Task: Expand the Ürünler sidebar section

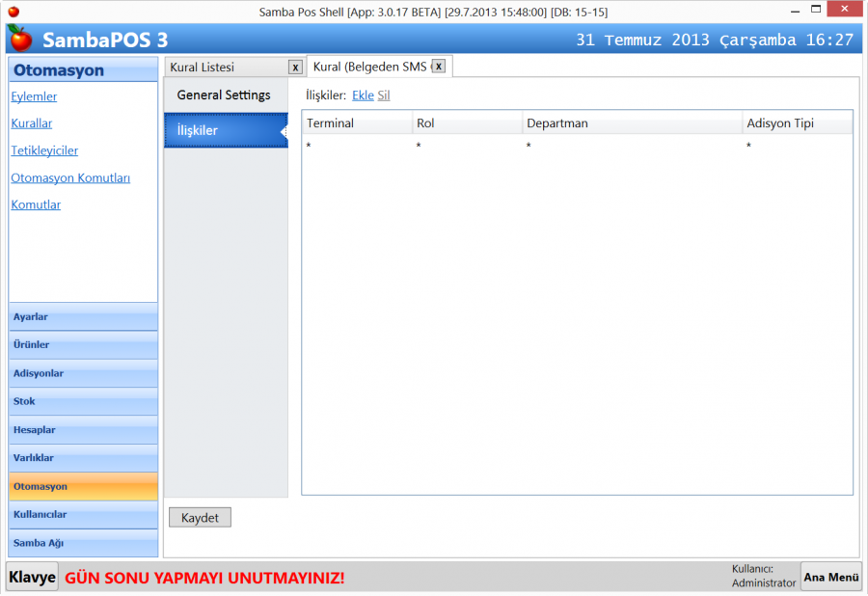Action: click(x=83, y=345)
